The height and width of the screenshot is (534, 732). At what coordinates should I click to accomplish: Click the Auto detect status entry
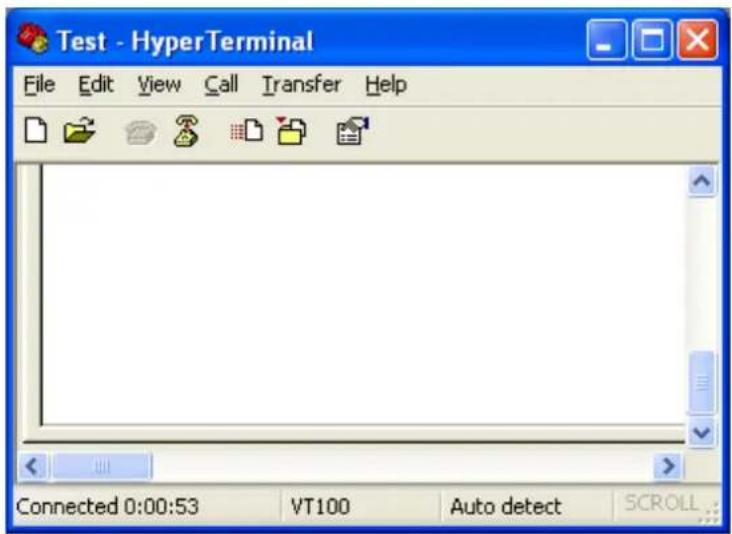(x=506, y=506)
